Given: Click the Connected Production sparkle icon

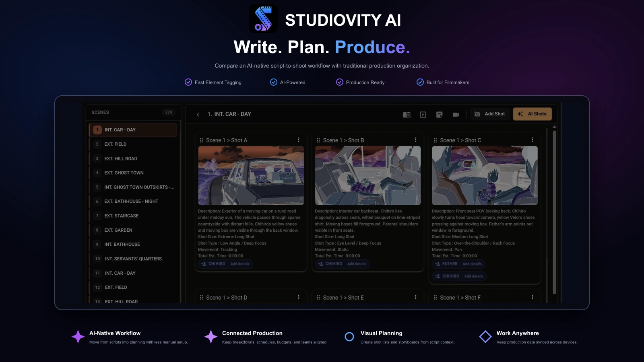Looking at the screenshot, I should click(211, 337).
